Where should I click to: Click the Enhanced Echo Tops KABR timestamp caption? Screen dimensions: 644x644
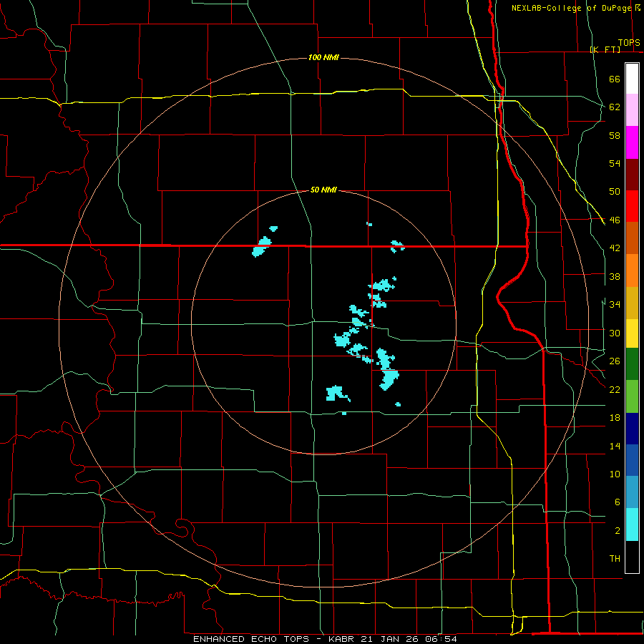point(325,639)
